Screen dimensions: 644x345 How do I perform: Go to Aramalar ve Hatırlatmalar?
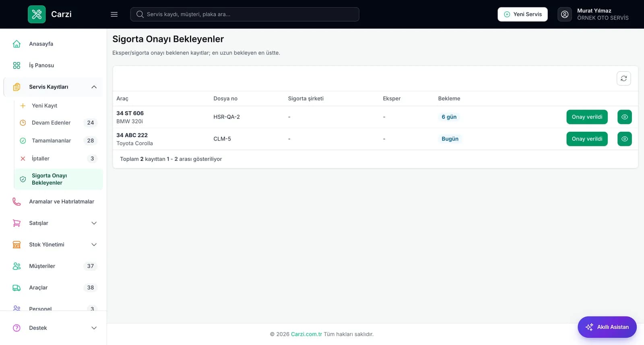coord(53,202)
